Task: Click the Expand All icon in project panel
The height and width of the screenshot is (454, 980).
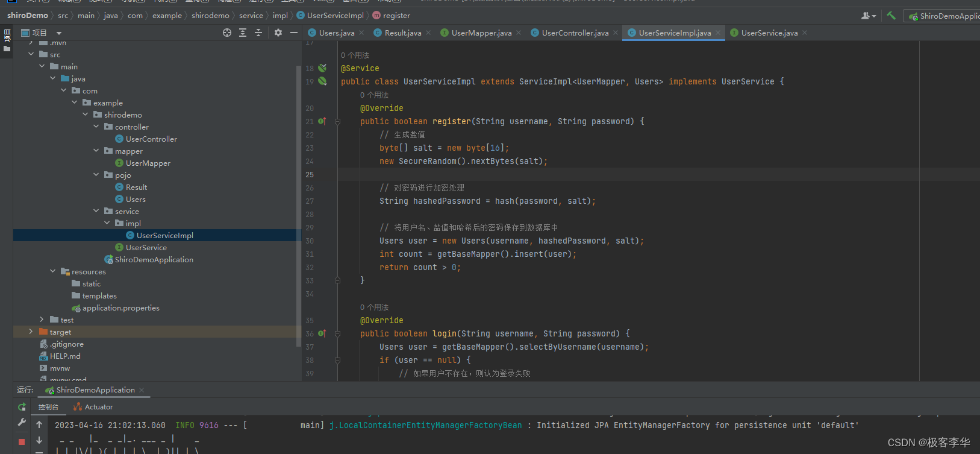Action: 243,33
